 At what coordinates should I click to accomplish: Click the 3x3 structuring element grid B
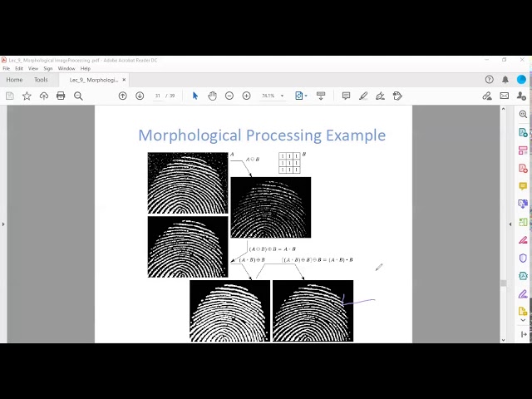coord(289,163)
